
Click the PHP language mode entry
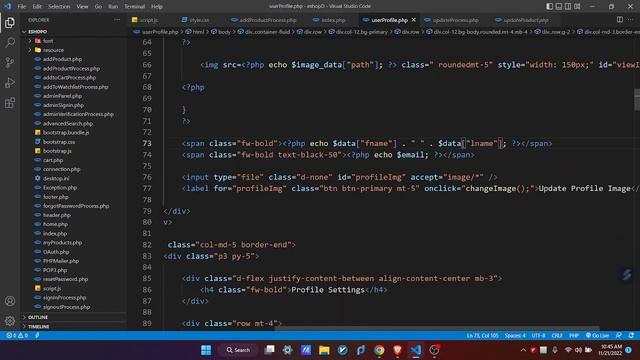click(x=574, y=336)
